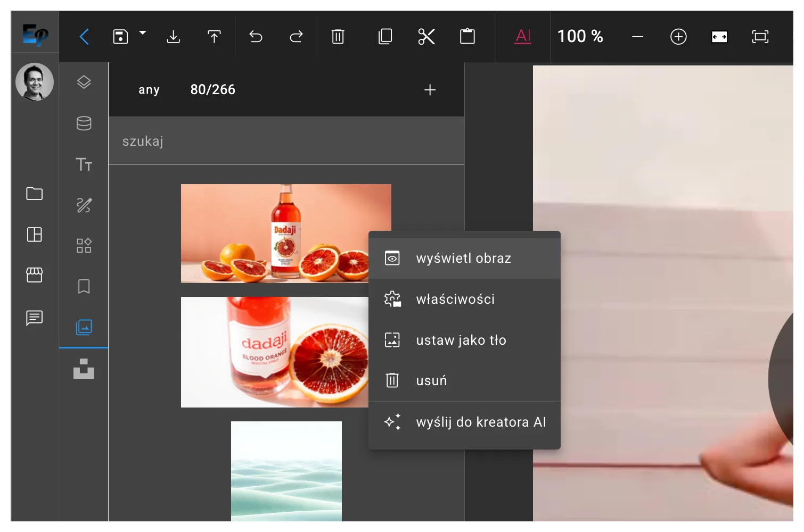The image size is (804, 532).
Task: Click the redo arrow icon
Action: [x=296, y=37]
